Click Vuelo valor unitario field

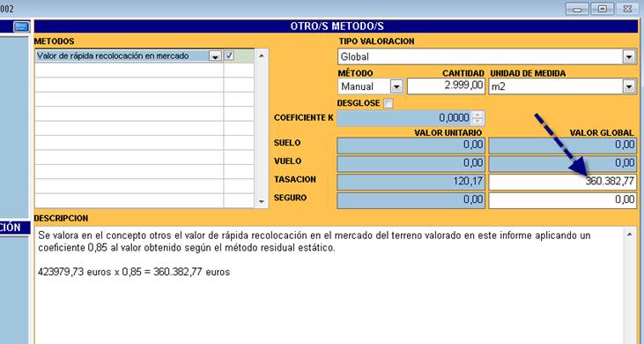(411, 164)
